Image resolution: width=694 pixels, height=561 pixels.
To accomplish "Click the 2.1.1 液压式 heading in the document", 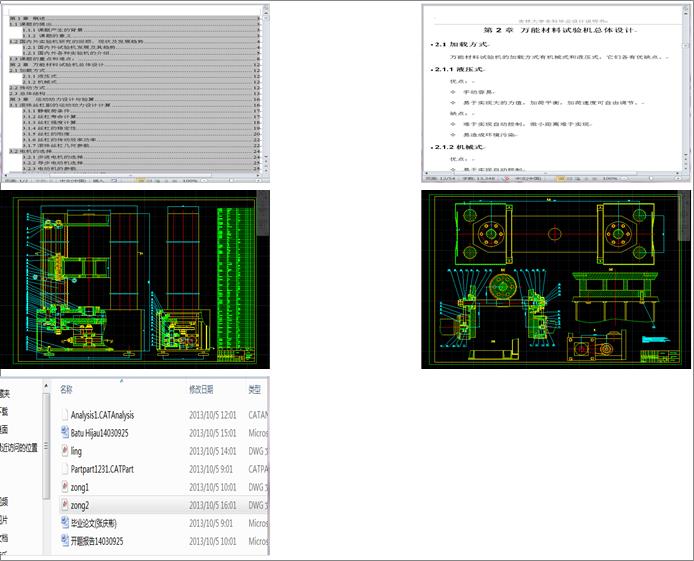I will click(459, 69).
